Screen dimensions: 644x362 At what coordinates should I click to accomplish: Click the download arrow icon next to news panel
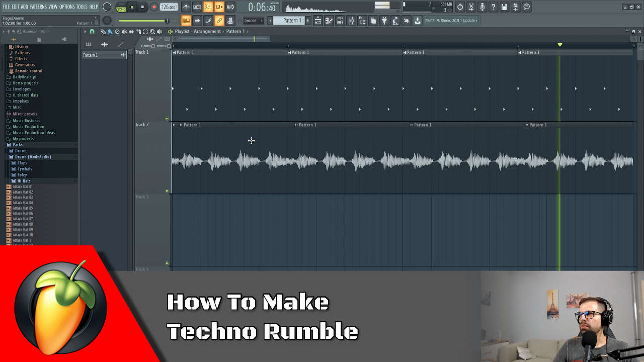[418, 21]
